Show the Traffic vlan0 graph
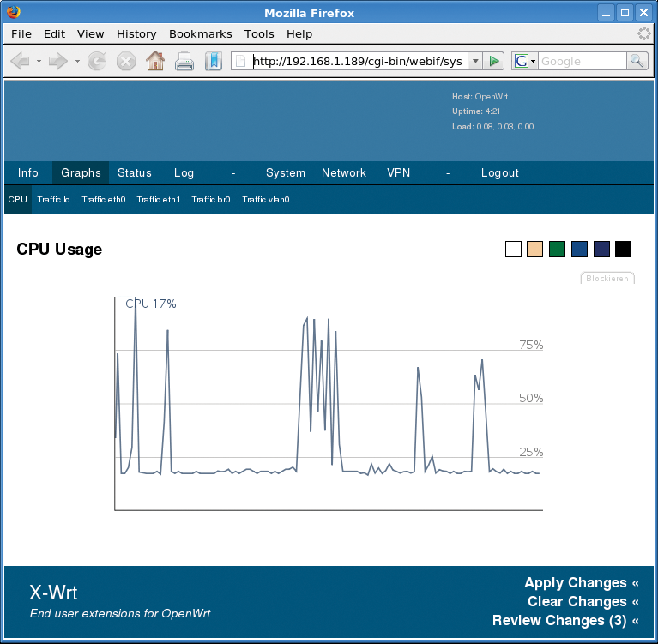Viewport: 658px width, 644px height. point(266,200)
